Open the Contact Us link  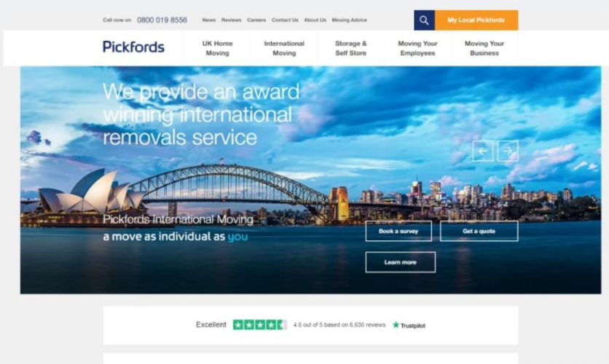[285, 20]
